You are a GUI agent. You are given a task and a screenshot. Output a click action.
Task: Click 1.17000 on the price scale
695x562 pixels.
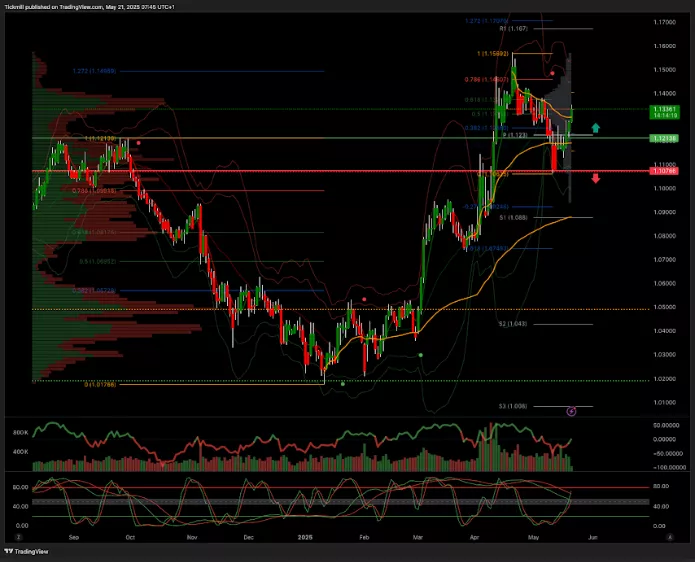click(x=663, y=22)
